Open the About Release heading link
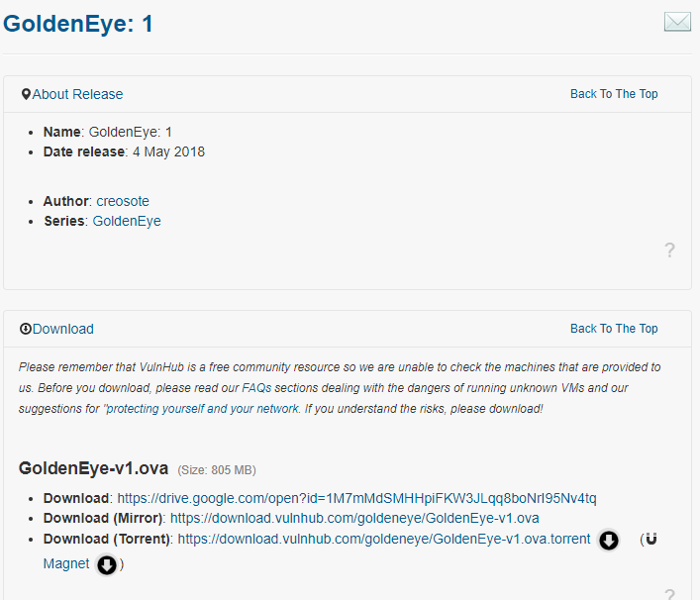700x600 pixels. tap(77, 94)
